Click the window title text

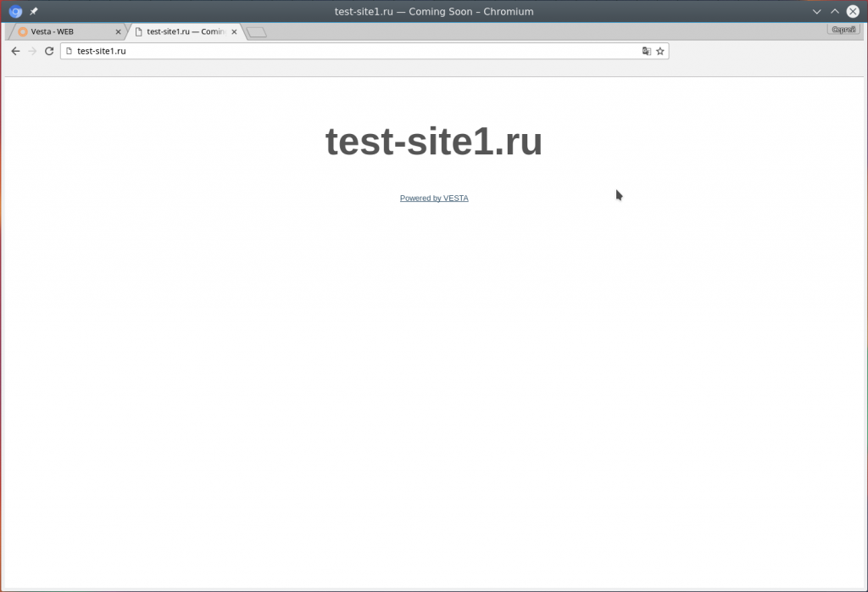pyautogui.click(x=434, y=12)
